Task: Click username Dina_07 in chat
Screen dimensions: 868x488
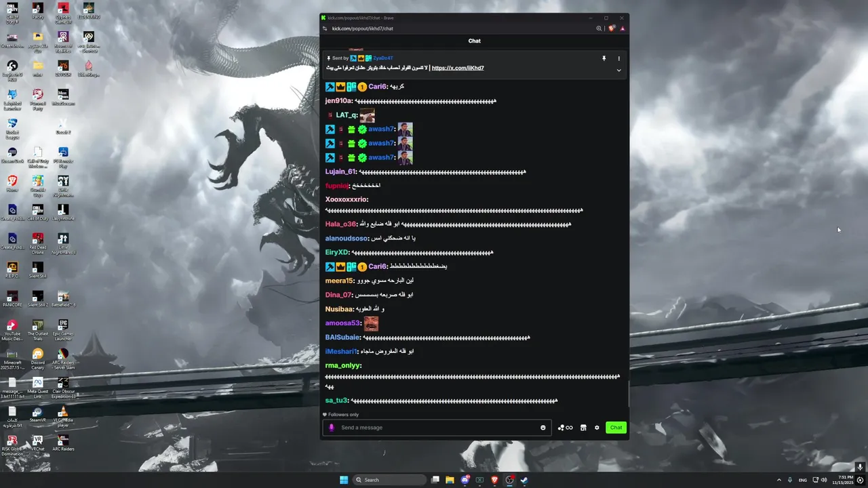Action: (338, 295)
